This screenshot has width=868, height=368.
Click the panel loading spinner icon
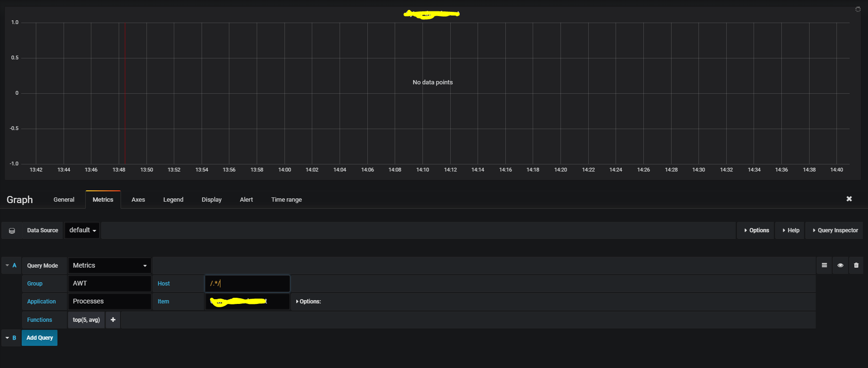[858, 9]
